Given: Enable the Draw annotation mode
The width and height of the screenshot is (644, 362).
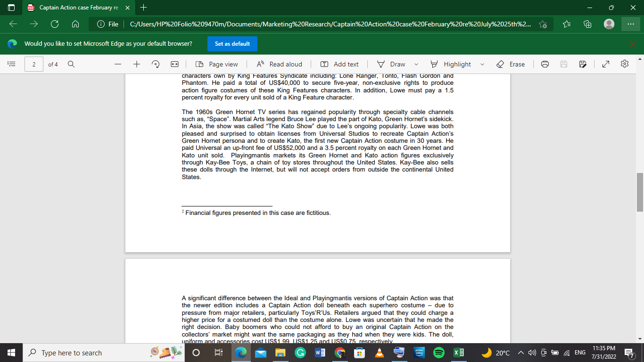Looking at the screenshot, I should [x=394, y=64].
